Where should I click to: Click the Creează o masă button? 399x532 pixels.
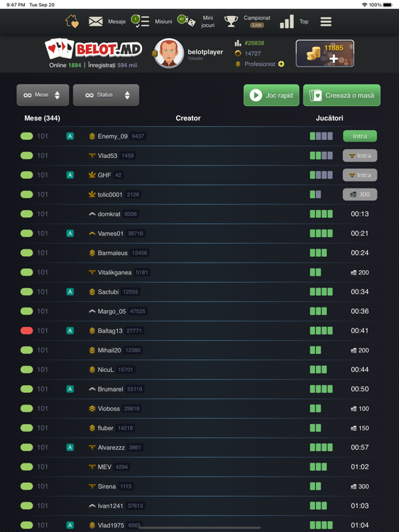(x=342, y=96)
